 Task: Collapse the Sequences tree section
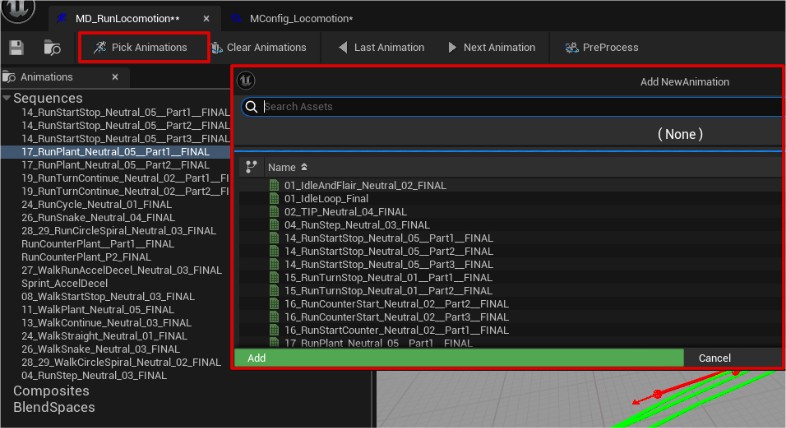(7, 98)
